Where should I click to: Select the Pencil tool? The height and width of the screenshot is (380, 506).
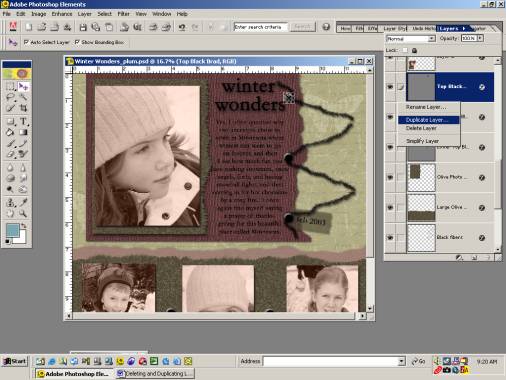tap(23, 144)
